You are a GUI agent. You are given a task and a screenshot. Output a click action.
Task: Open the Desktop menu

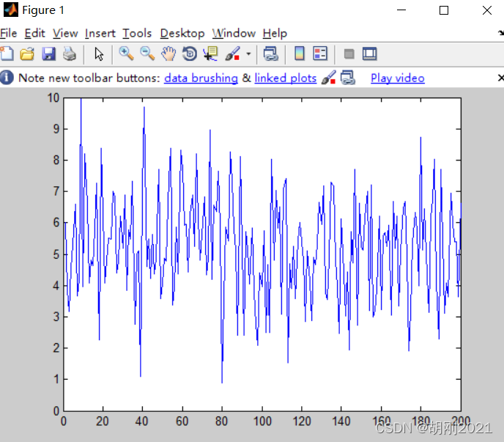pos(182,34)
